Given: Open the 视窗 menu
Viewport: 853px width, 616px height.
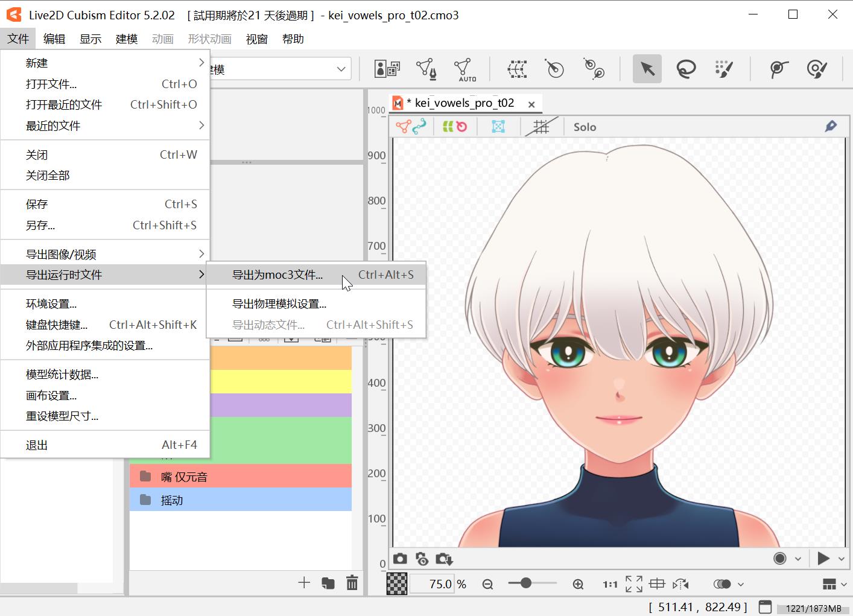Looking at the screenshot, I should (x=257, y=39).
